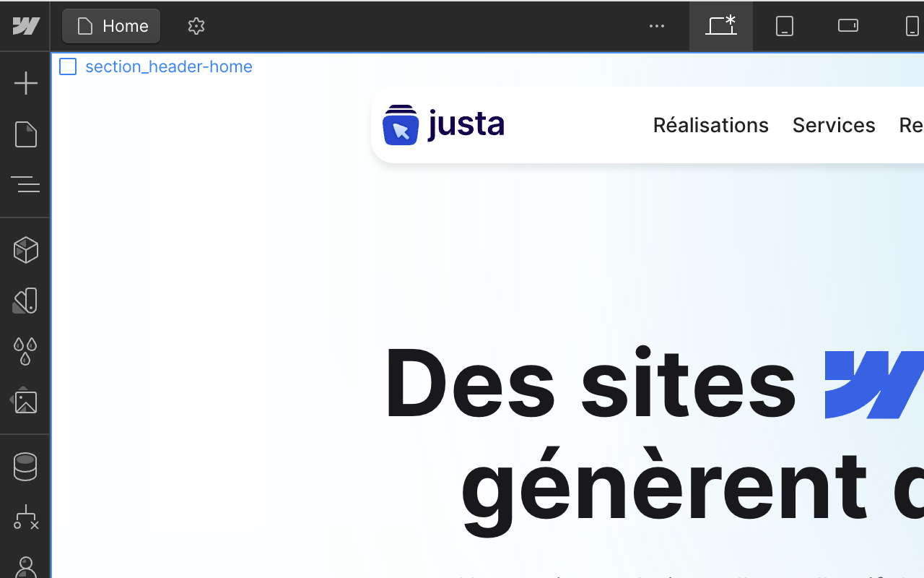Open the Home page selector
Screen dimensions: 924x578
click(111, 26)
